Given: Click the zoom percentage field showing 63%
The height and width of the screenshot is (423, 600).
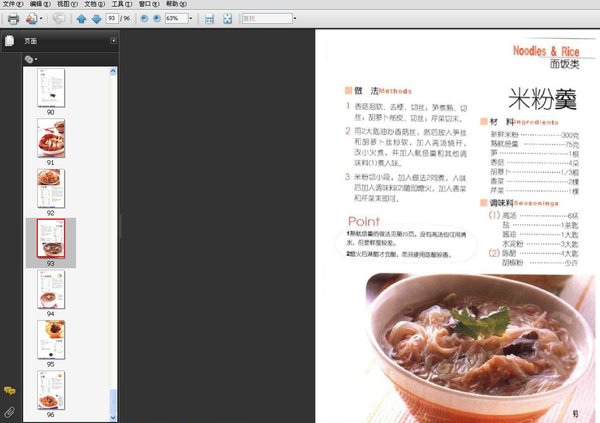Looking at the screenshot, I should pyautogui.click(x=176, y=18).
